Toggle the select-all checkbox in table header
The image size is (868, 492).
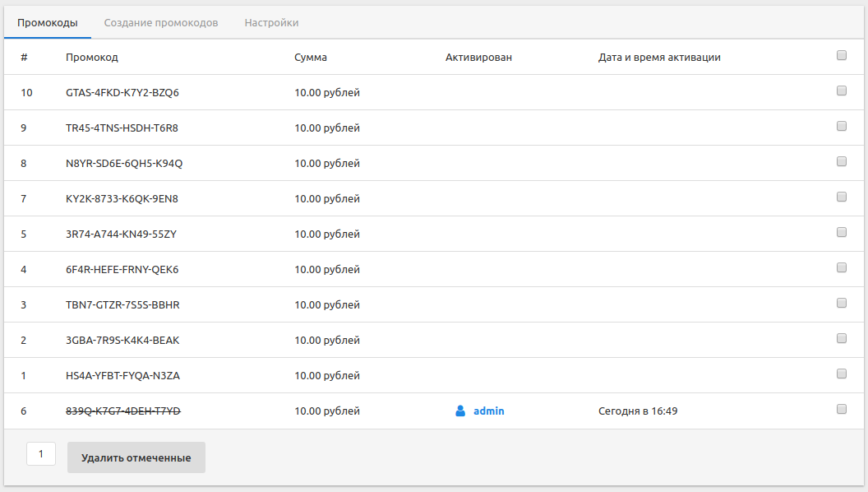(841, 56)
